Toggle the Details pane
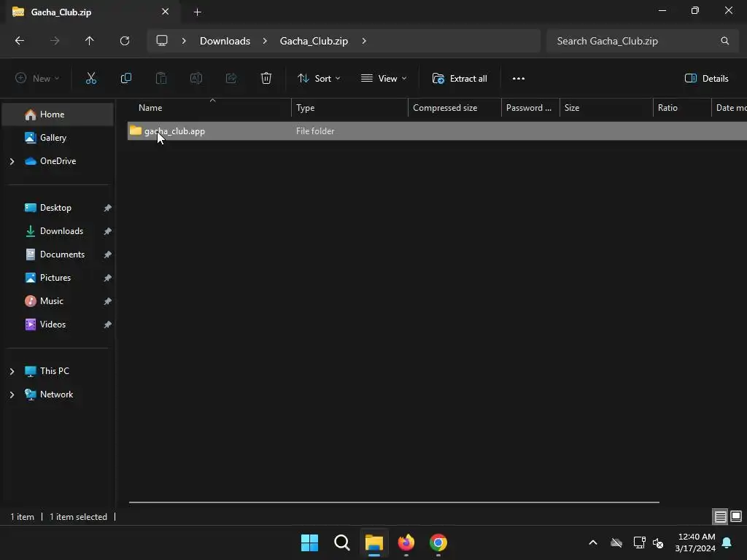 (x=706, y=79)
